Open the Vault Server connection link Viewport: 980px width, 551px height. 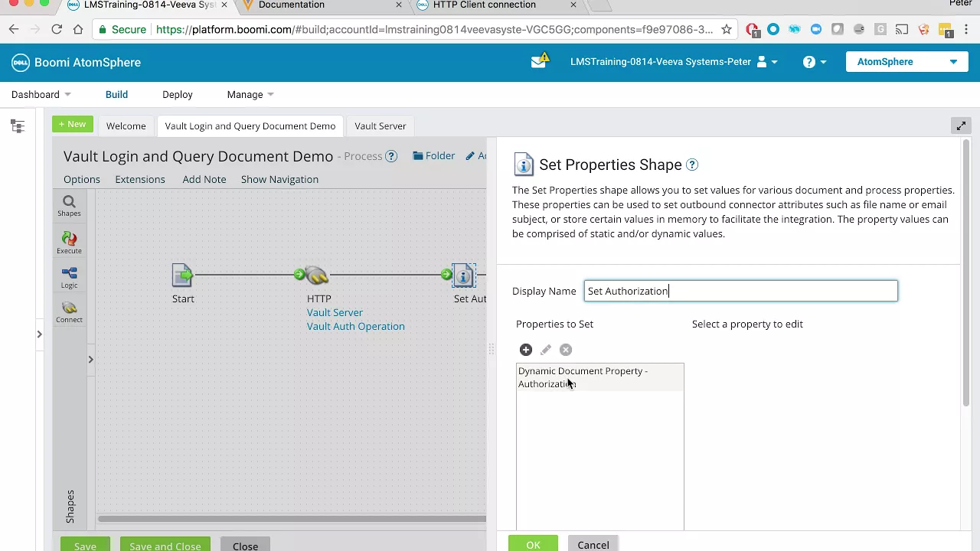pos(335,312)
